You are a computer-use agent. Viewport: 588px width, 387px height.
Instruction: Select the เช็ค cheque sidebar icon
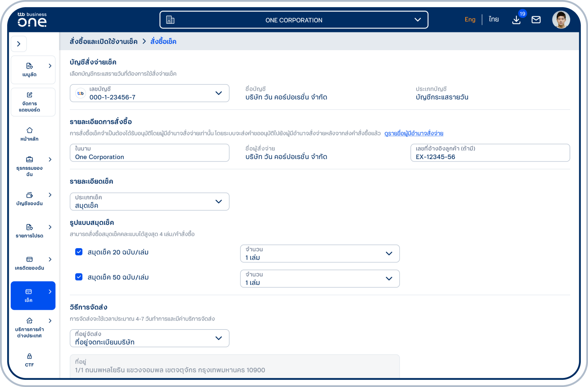pyautogui.click(x=29, y=292)
